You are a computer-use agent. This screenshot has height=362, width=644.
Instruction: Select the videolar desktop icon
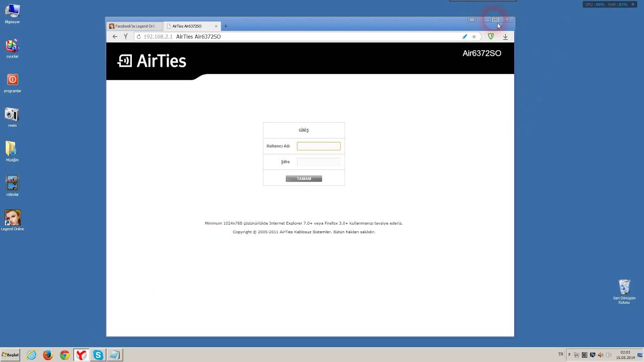[x=12, y=186]
